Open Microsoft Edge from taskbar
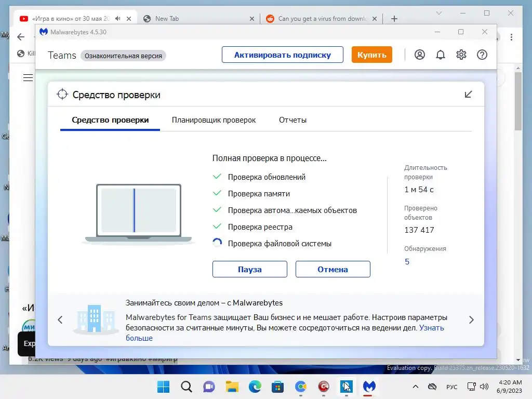This screenshot has width=532, height=399. point(255,387)
